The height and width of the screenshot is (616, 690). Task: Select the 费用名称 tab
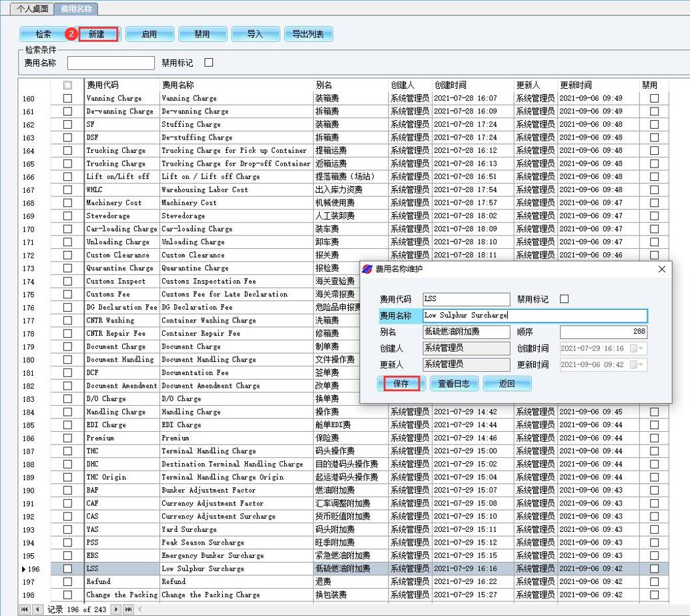click(x=76, y=9)
